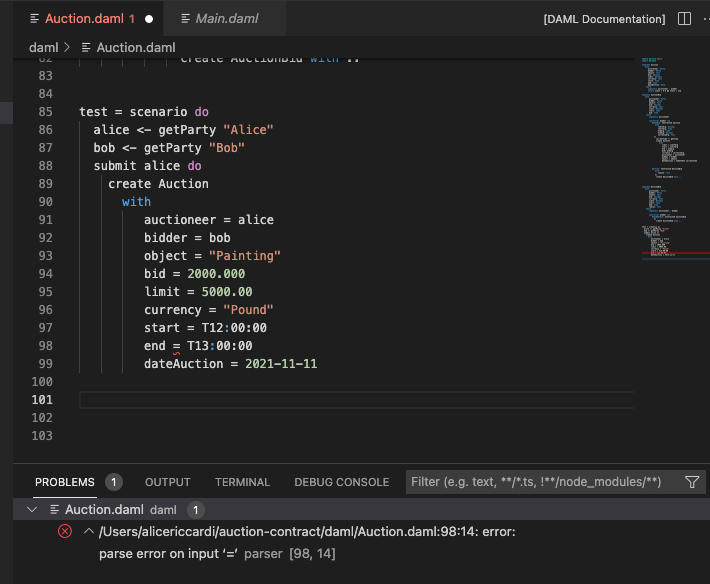This screenshot has height=584, width=710.
Task: Collapse the parse error message caret
Action: click(88, 532)
